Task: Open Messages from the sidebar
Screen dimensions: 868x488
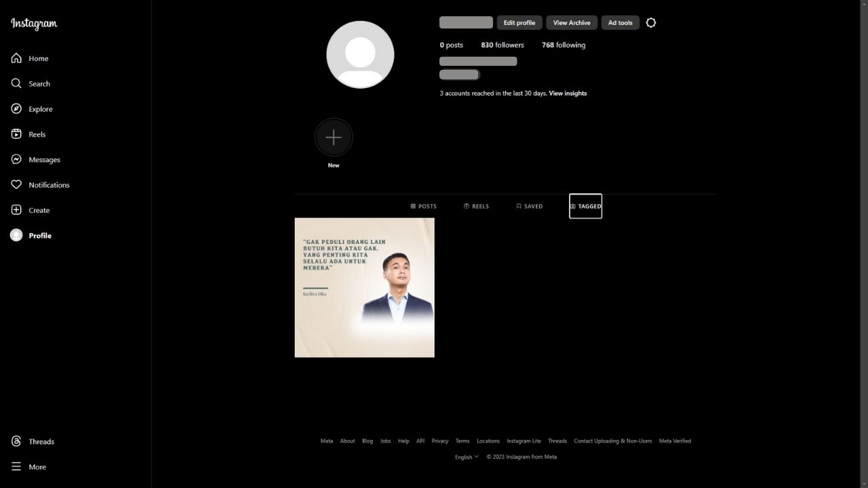Action: [16, 159]
